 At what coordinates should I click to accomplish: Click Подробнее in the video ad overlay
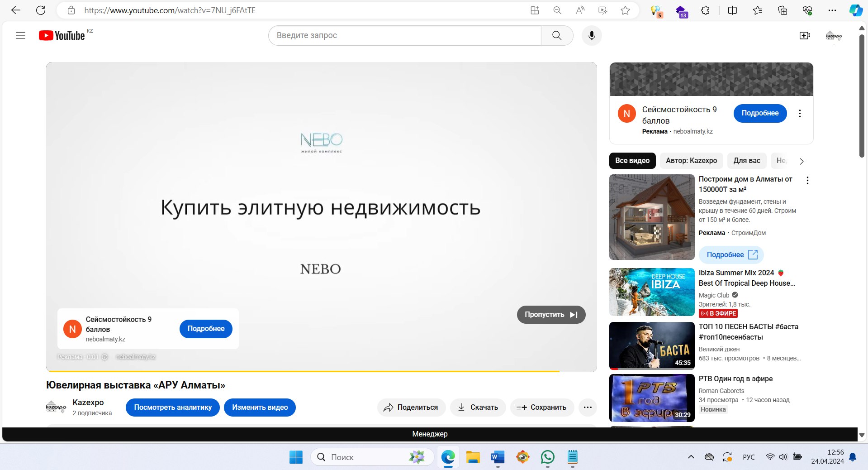[x=206, y=329]
